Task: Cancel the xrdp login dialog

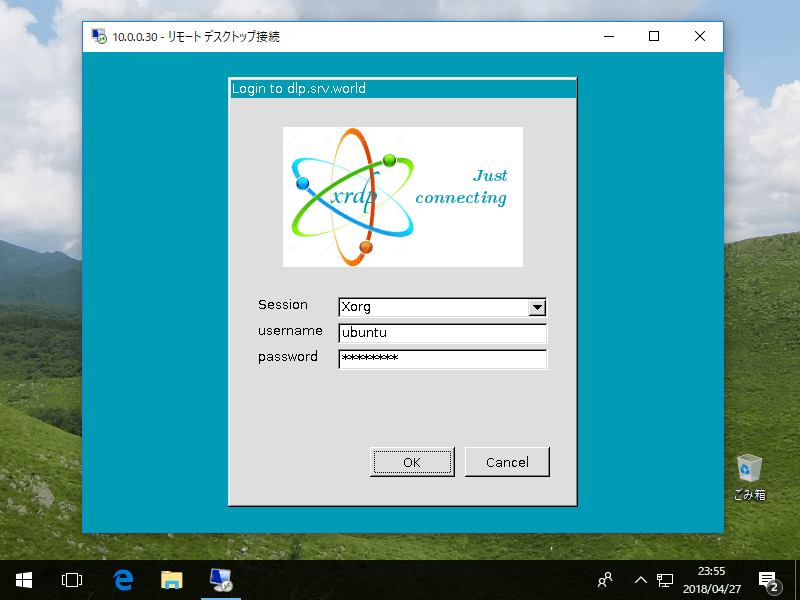Action: pos(507,462)
